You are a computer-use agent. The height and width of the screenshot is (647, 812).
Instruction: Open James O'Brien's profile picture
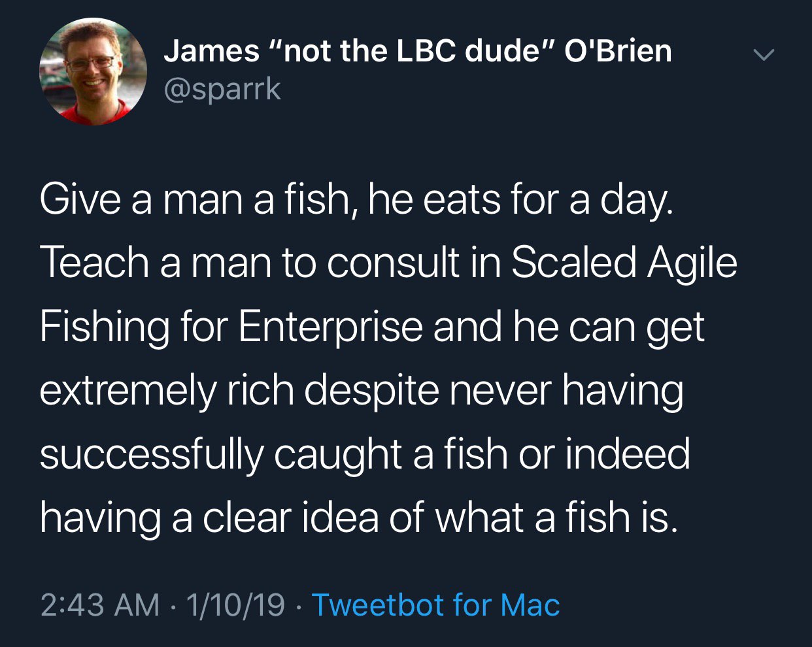point(93,71)
